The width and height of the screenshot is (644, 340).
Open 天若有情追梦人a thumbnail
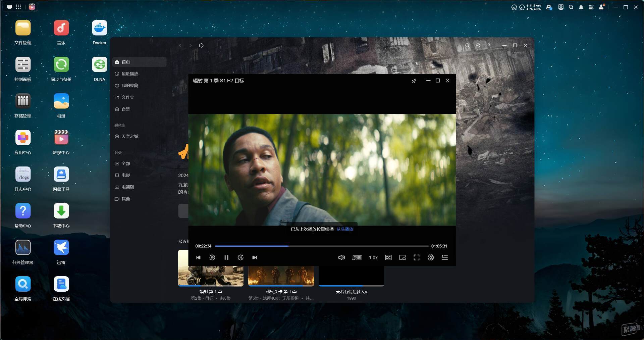[351, 276]
